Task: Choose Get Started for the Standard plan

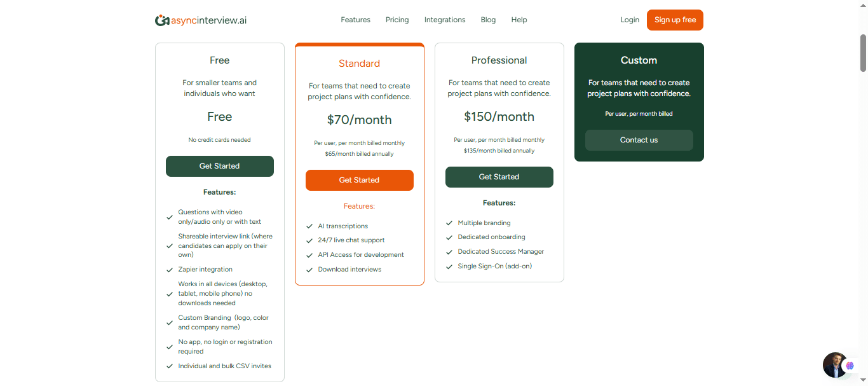Action: click(x=360, y=180)
